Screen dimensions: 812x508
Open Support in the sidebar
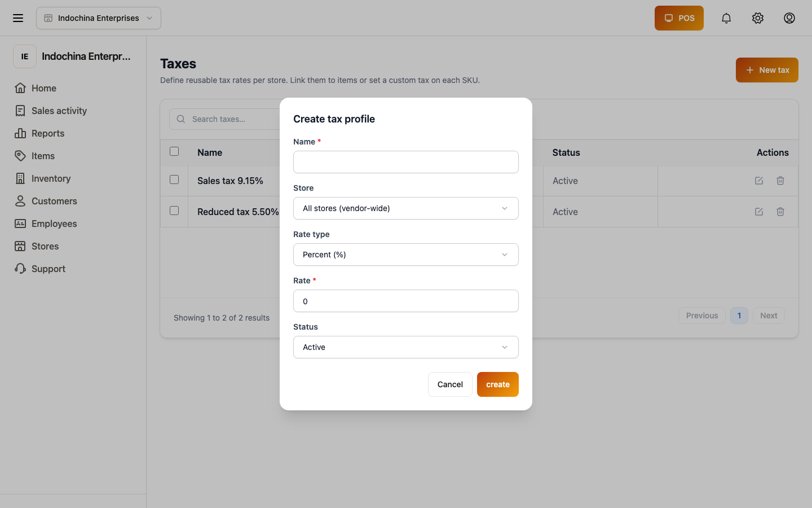pyautogui.click(x=40, y=269)
